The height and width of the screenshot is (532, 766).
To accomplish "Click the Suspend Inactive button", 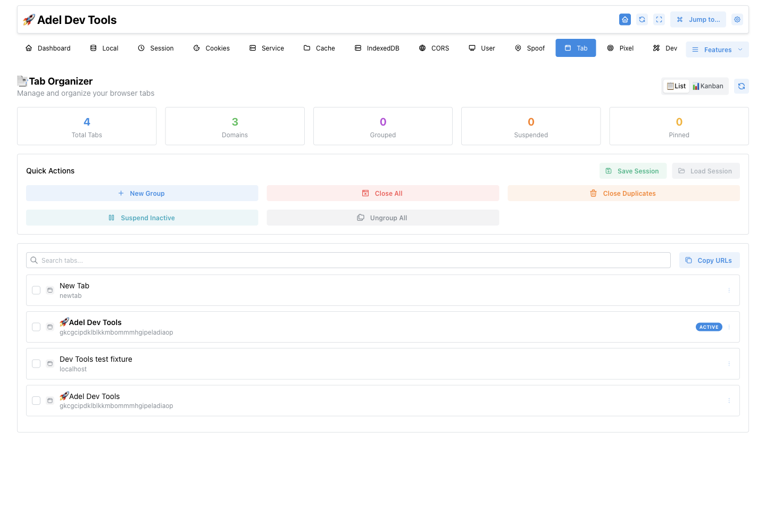I will [x=142, y=218].
